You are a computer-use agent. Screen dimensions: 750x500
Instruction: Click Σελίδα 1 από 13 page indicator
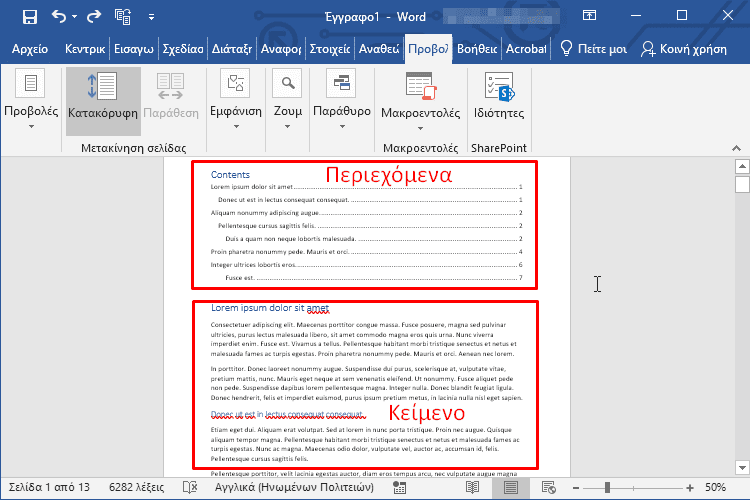pos(49,488)
